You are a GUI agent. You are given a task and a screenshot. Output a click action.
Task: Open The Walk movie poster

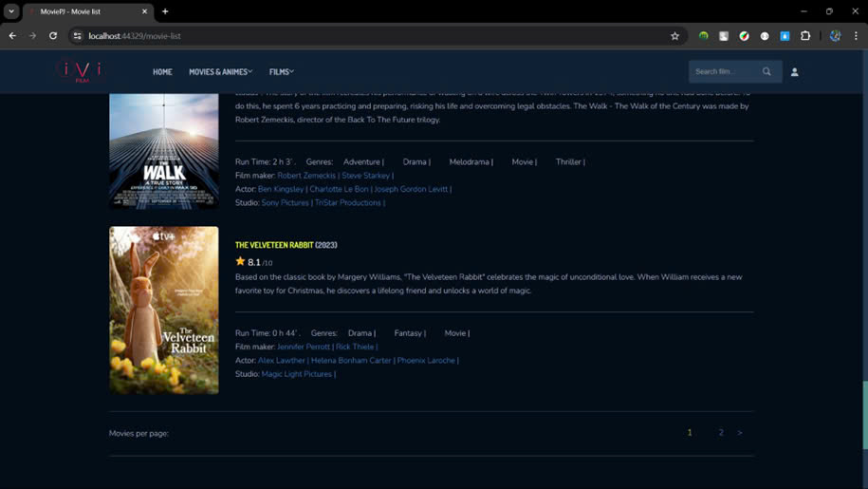(x=164, y=151)
